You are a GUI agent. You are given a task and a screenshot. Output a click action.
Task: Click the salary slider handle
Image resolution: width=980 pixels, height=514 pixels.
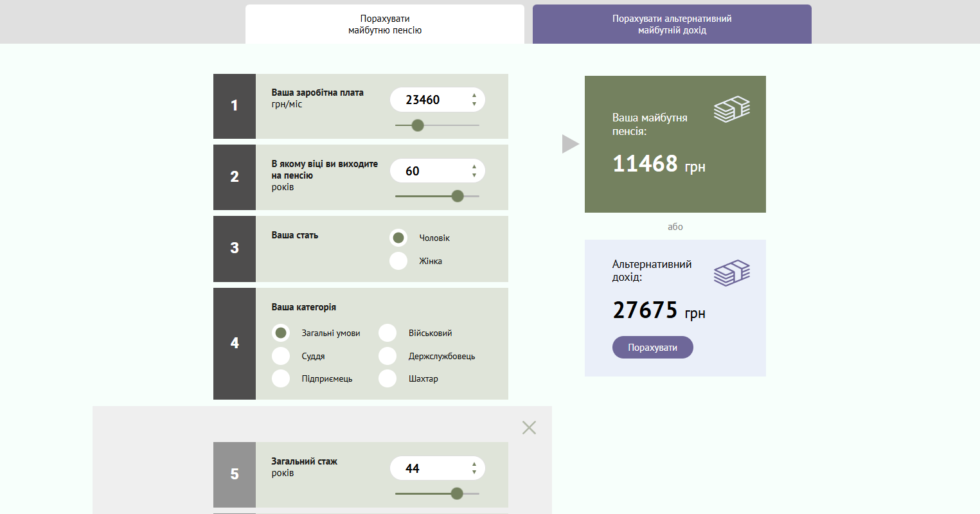pos(418,125)
